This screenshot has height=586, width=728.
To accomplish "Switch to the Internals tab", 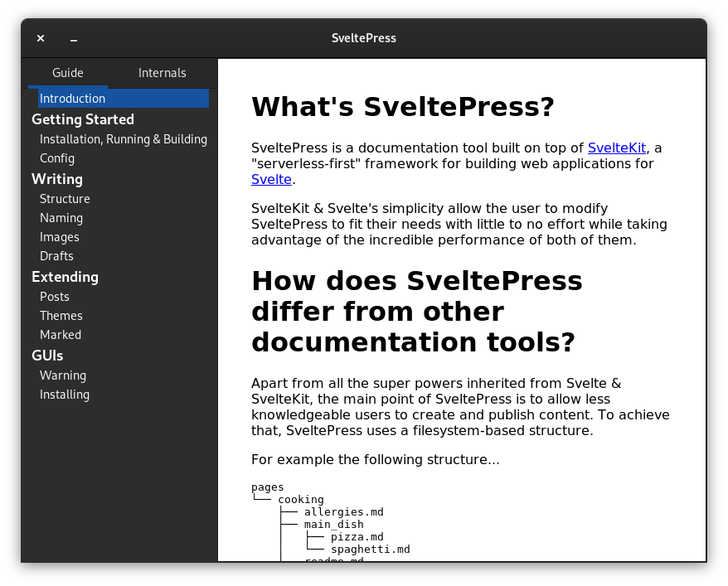I will [x=162, y=73].
